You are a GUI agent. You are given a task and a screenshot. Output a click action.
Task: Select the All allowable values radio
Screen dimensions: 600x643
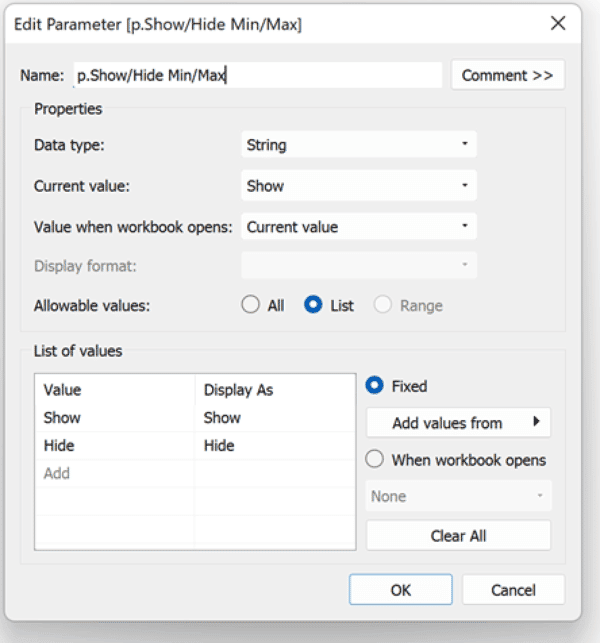tap(251, 306)
